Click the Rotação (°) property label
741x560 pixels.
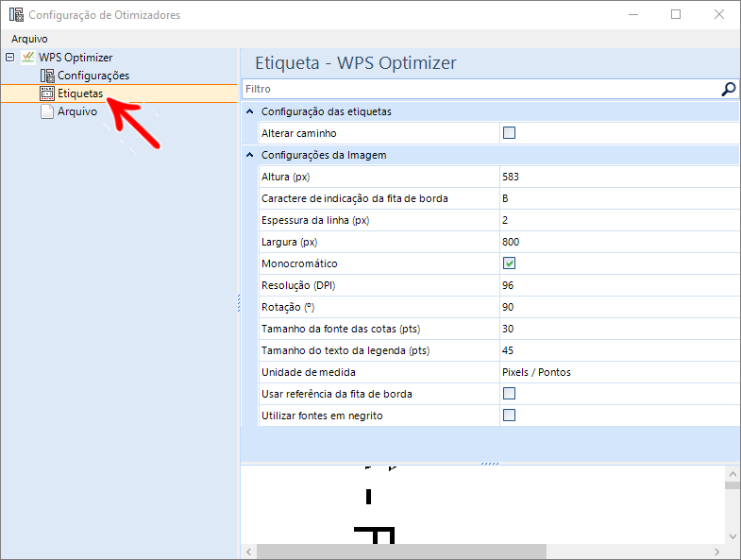pos(288,308)
